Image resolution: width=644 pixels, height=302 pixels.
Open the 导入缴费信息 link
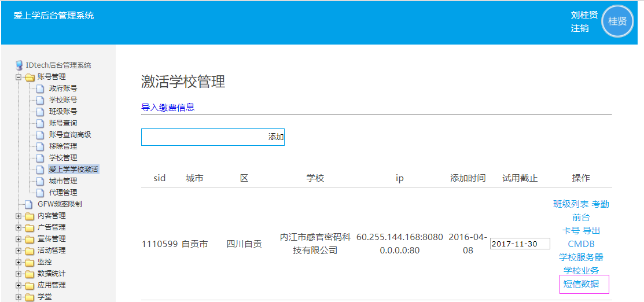pos(168,107)
